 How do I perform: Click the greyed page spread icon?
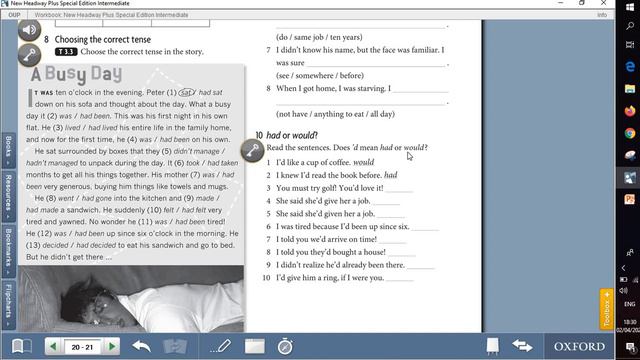[x=175, y=347]
